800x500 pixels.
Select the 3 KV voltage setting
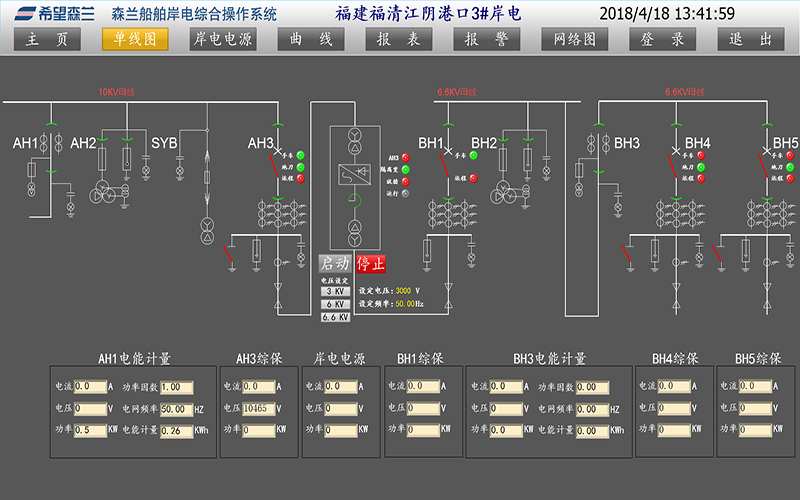(x=335, y=291)
